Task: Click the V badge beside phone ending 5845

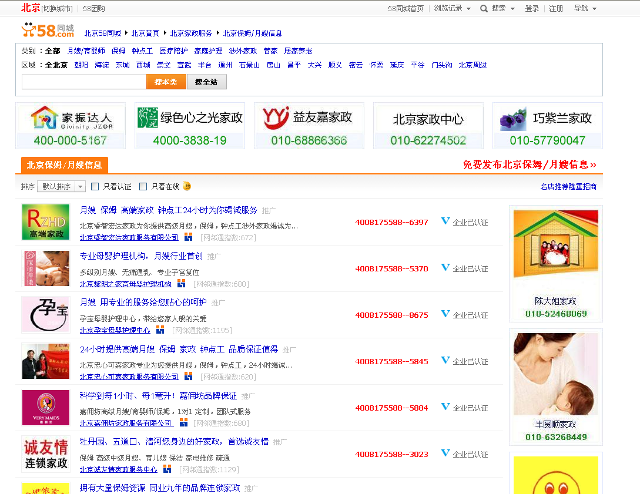Action: [445, 360]
